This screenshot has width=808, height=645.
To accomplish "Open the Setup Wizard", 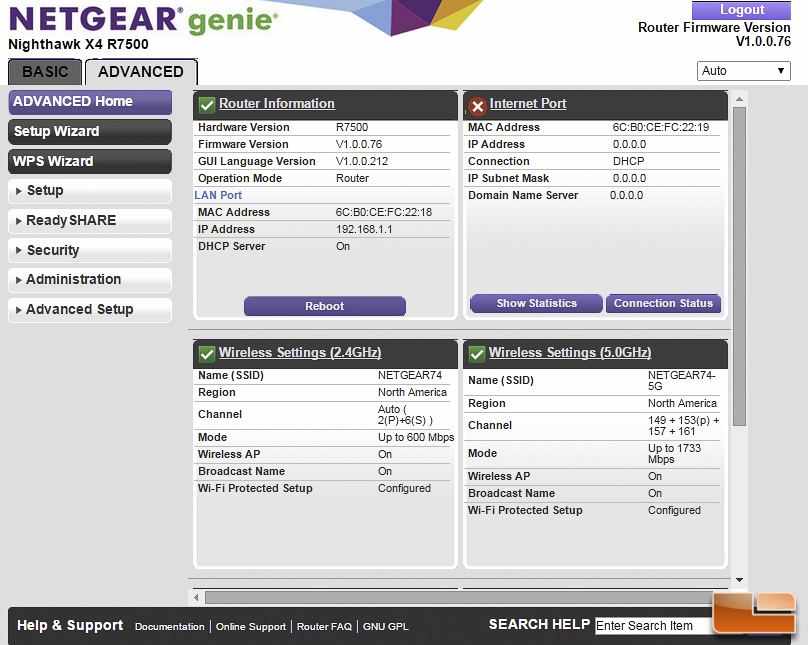I will (x=90, y=131).
